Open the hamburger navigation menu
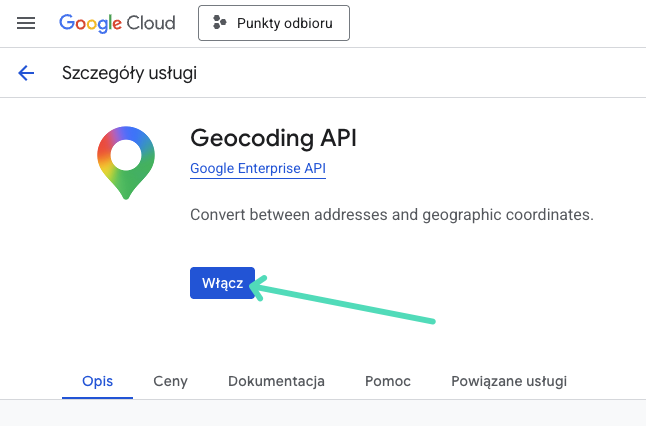 click(26, 23)
